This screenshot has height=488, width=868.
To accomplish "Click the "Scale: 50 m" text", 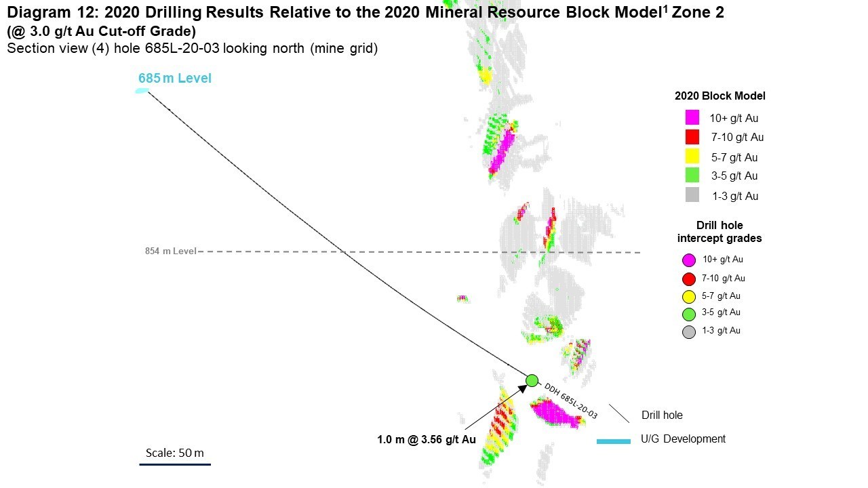I will tap(175, 453).
